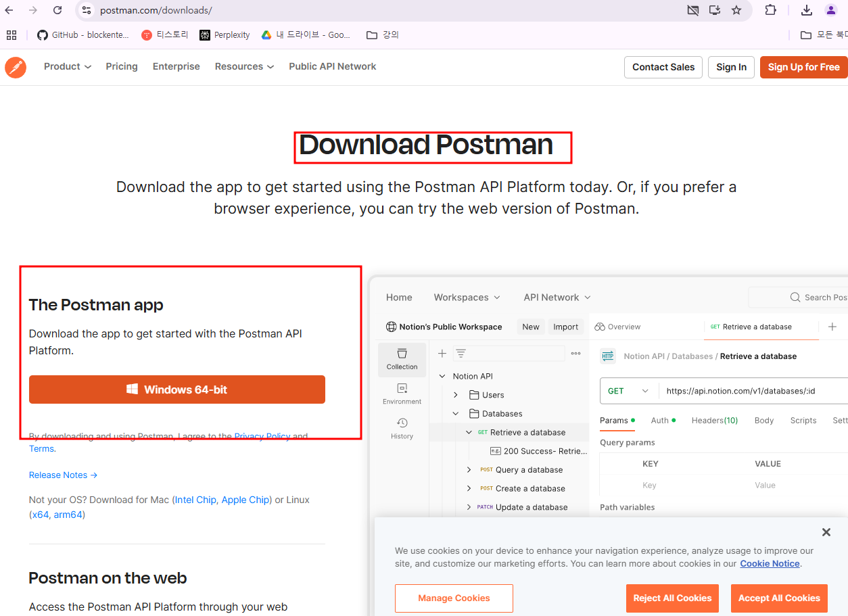The image size is (848, 616).
Task: Collapse the Retrieve a database request
Action: point(469,432)
